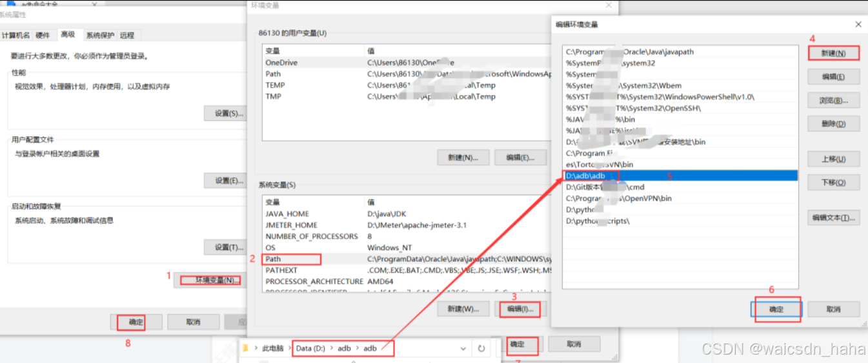Viewport: 868px width, 363px height.
Task: Confirm with 确定 in 编辑环境变量 dialog
Action: click(x=776, y=309)
